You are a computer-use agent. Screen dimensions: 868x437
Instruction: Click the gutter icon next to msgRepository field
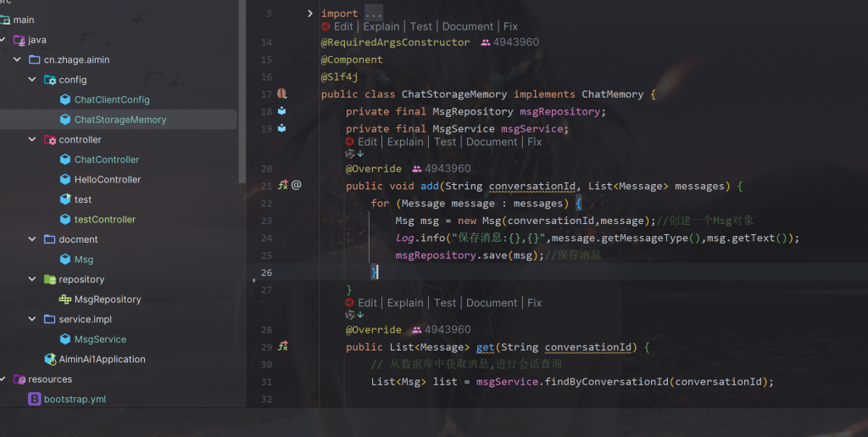[x=282, y=111]
